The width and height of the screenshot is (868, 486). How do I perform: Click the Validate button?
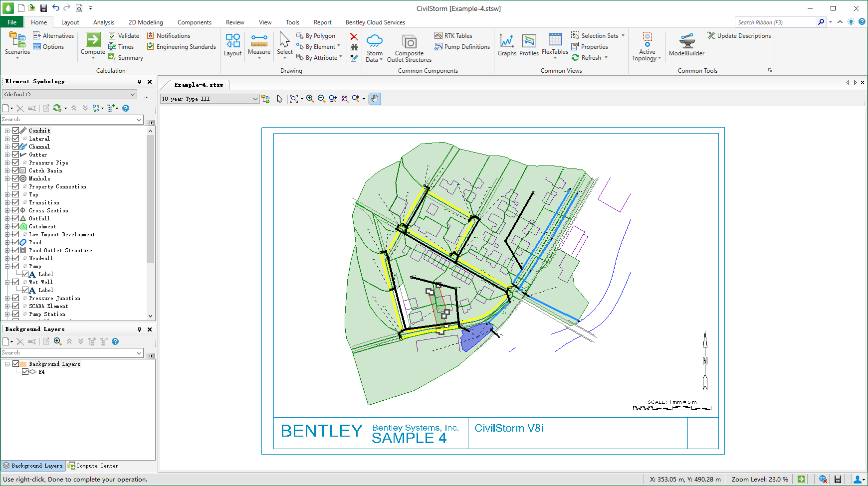pyautogui.click(x=123, y=35)
